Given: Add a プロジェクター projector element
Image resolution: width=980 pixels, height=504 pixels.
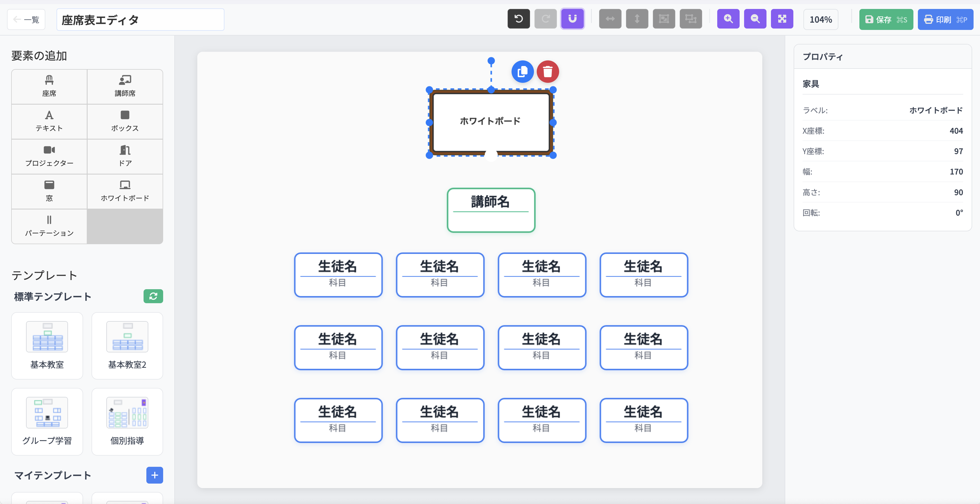Looking at the screenshot, I should (49, 157).
